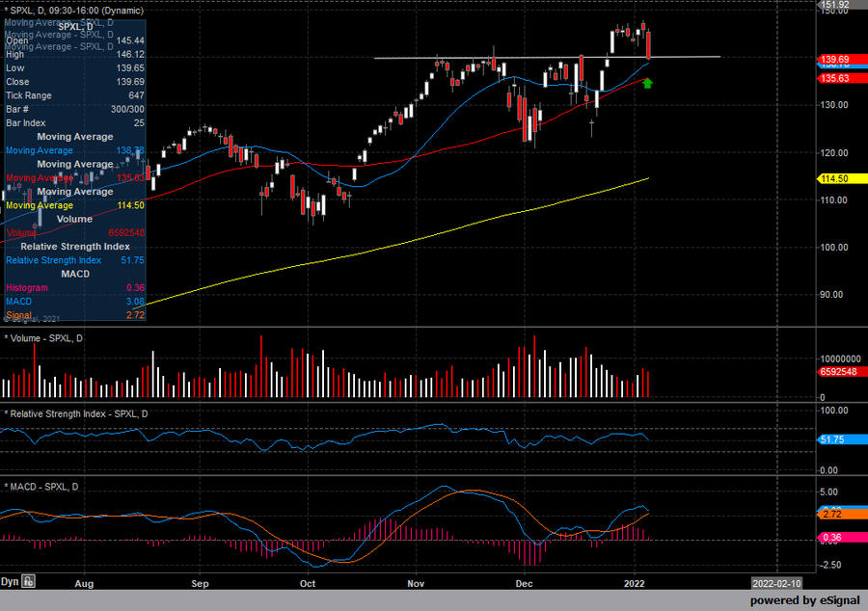Click the orange 2.72 signal tag on the MACD axis

[841, 515]
